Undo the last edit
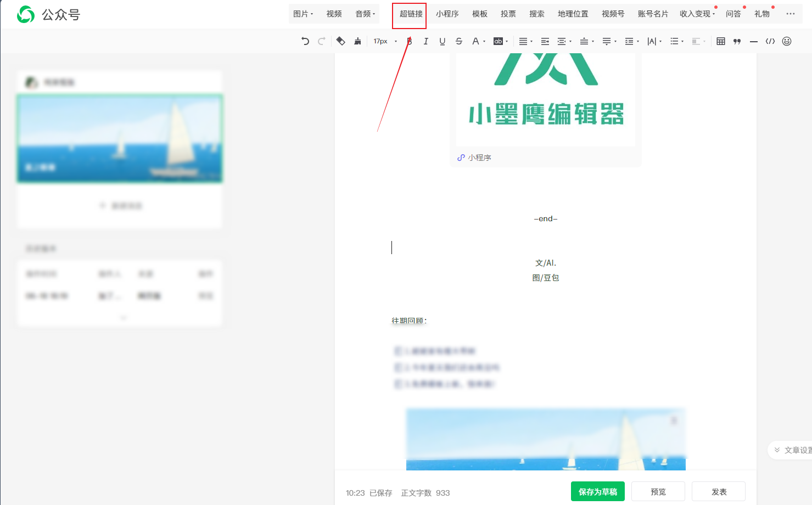This screenshot has height=505, width=812. pos(305,41)
